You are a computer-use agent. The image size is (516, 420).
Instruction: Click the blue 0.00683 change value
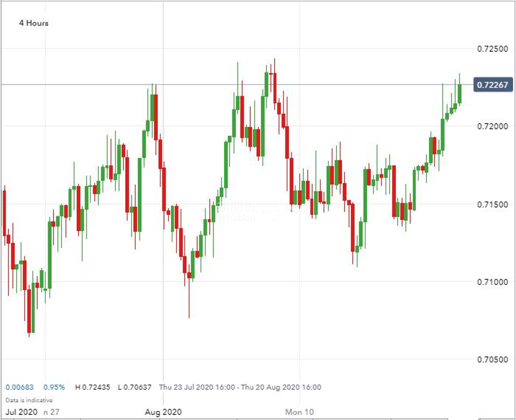(x=18, y=387)
